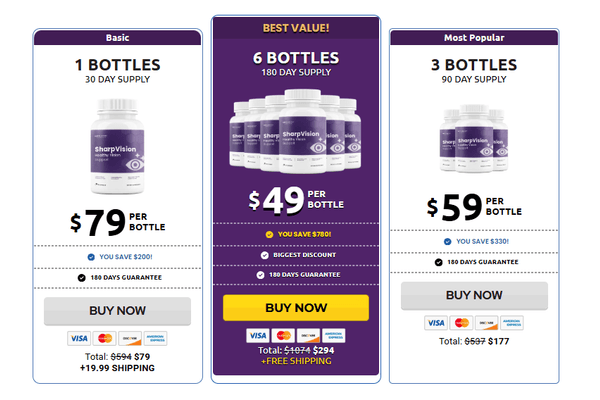
Task: Select the Most Popular plan header
Action: coord(474,38)
